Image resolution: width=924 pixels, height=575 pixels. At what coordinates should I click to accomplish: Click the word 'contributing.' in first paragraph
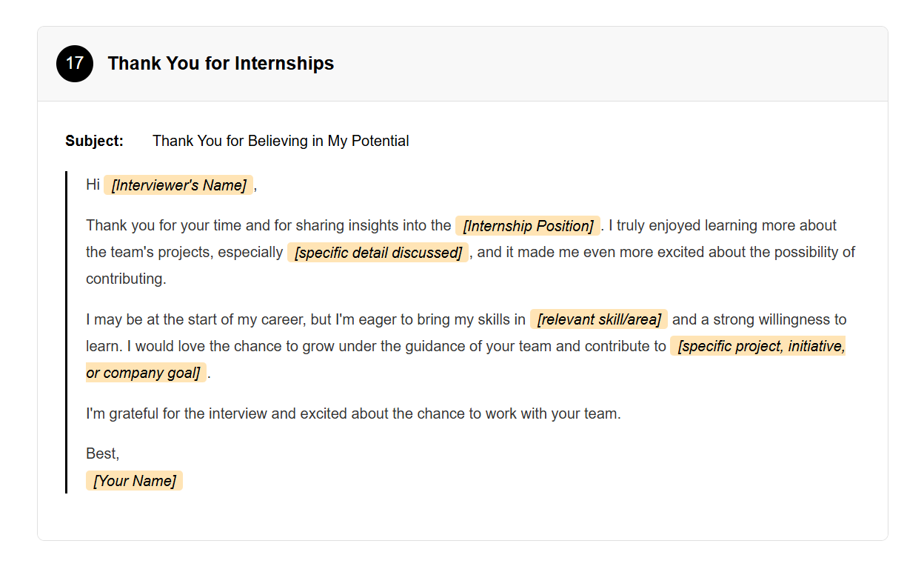(x=126, y=279)
